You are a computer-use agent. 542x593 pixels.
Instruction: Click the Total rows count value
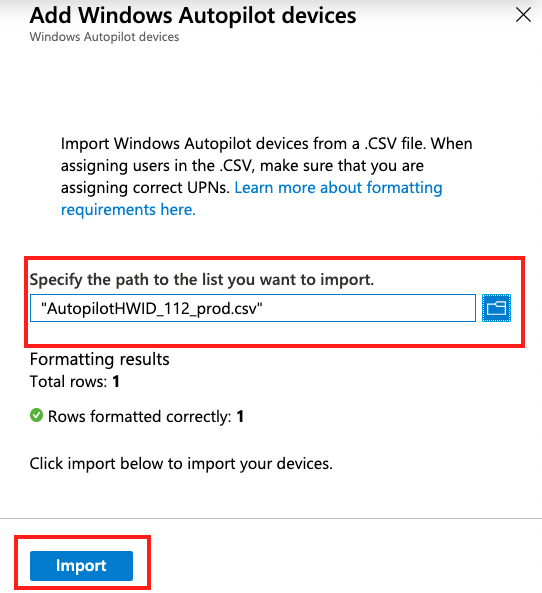point(116,382)
